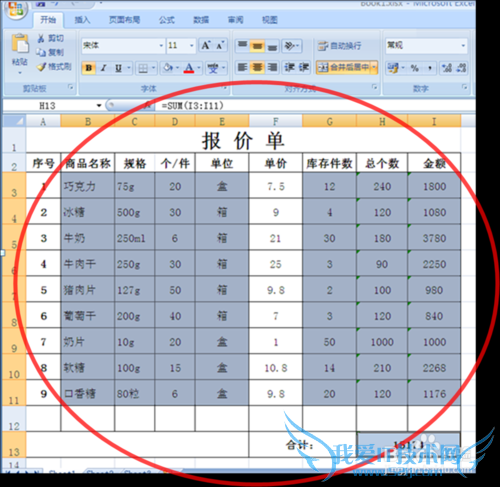Viewport: 500px width, 487px height.
Task: Select cell with amount 3780
Action: point(434,238)
